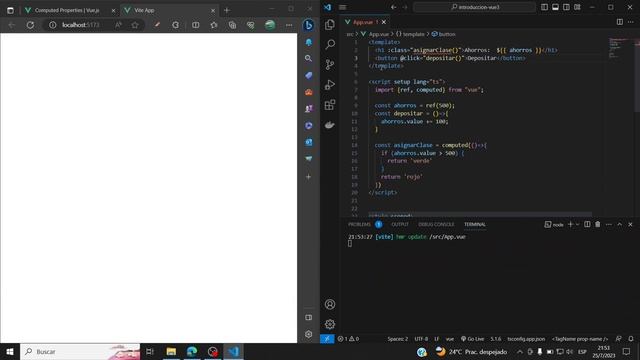
Task: Toggle Edge split screen button
Action: [x=196, y=25]
